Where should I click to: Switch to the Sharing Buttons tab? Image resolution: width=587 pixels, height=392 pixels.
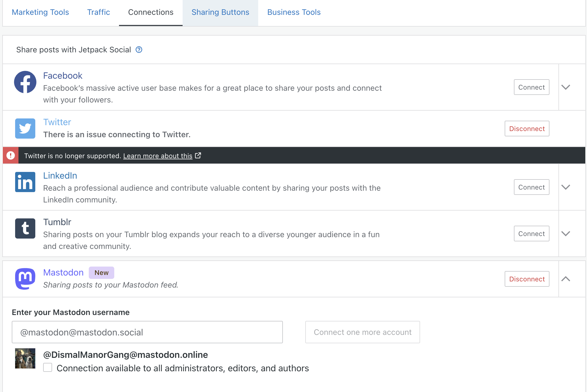coord(220,12)
